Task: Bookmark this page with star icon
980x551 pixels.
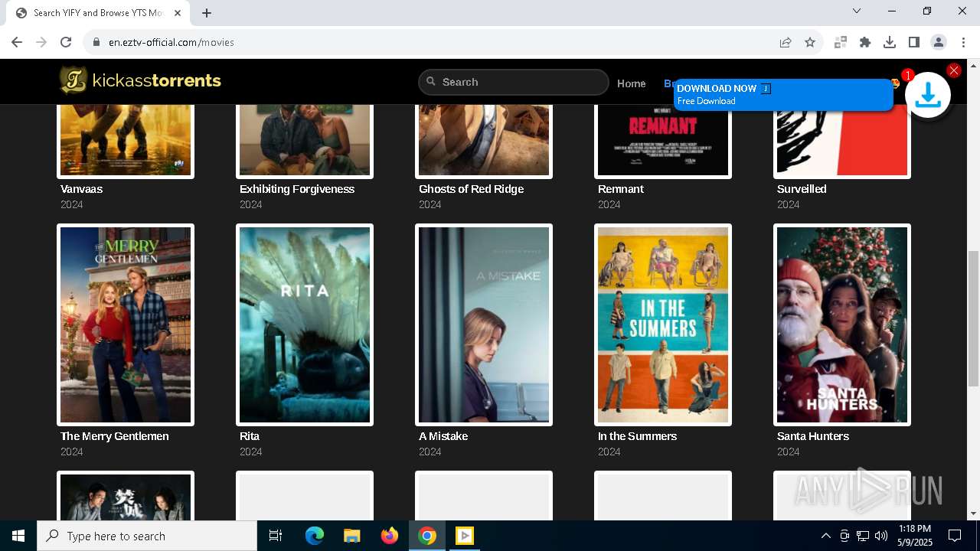Action: 810,42
